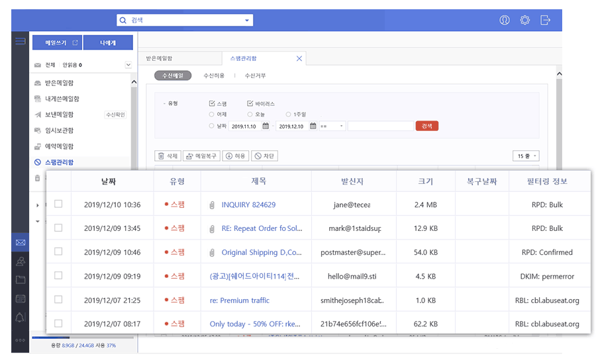Image resolution: width=596 pixels, height=364 pixels.
Task: Open the search condition dropdown
Action: pyautogui.click(x=332, y=126)
